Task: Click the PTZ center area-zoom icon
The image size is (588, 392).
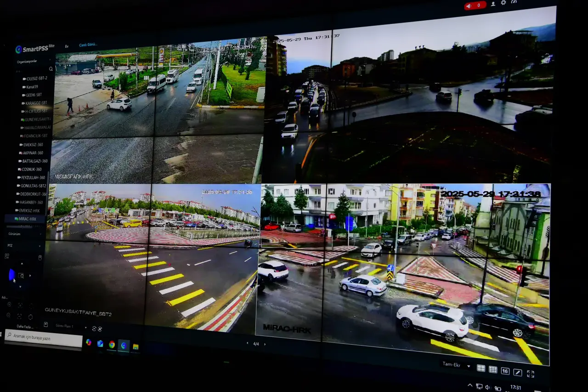Action: 21,276
